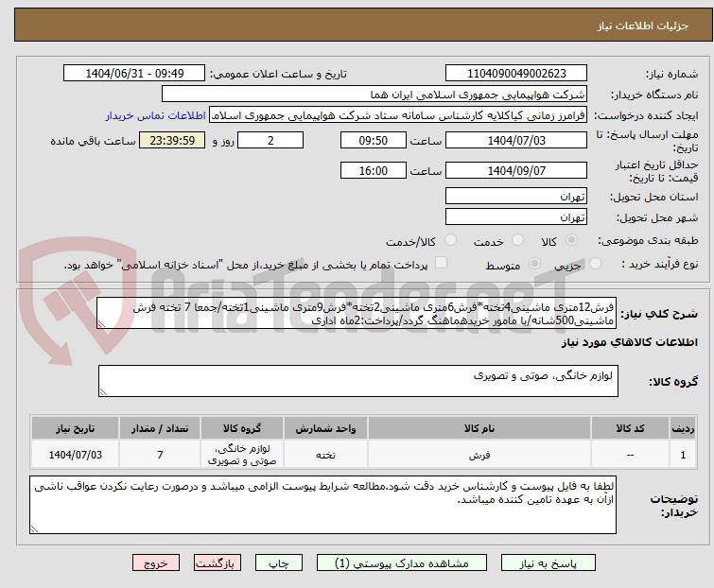
Task: Click the ساعت باقی مانده label
Action: [93, 141]
